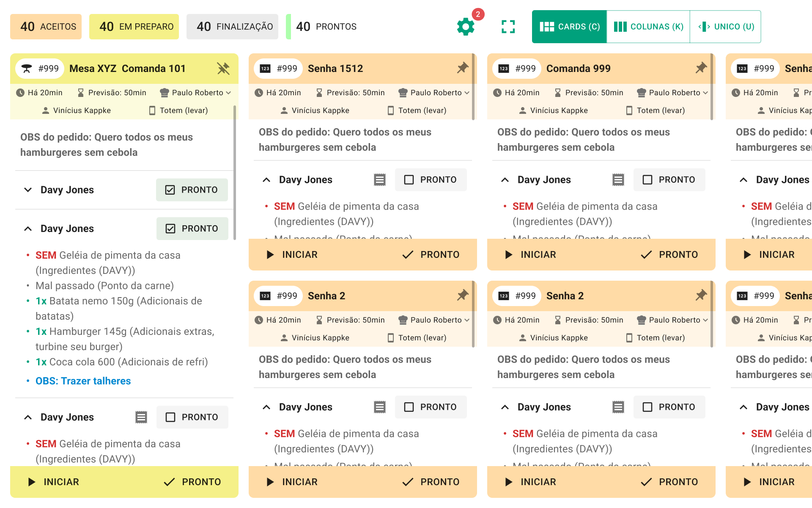Check Davy Jones PRONTO in Senha 1512
Viewport: 812px width, 508px height.
431,180
